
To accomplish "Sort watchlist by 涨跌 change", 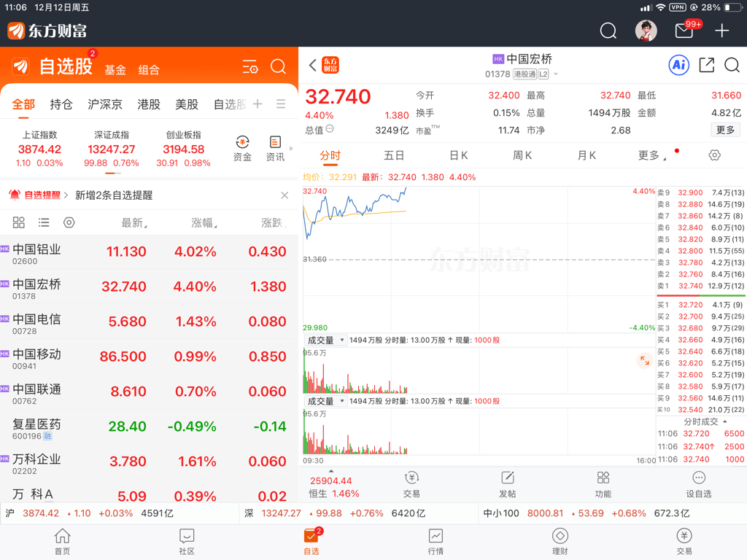I will [274, 223].
